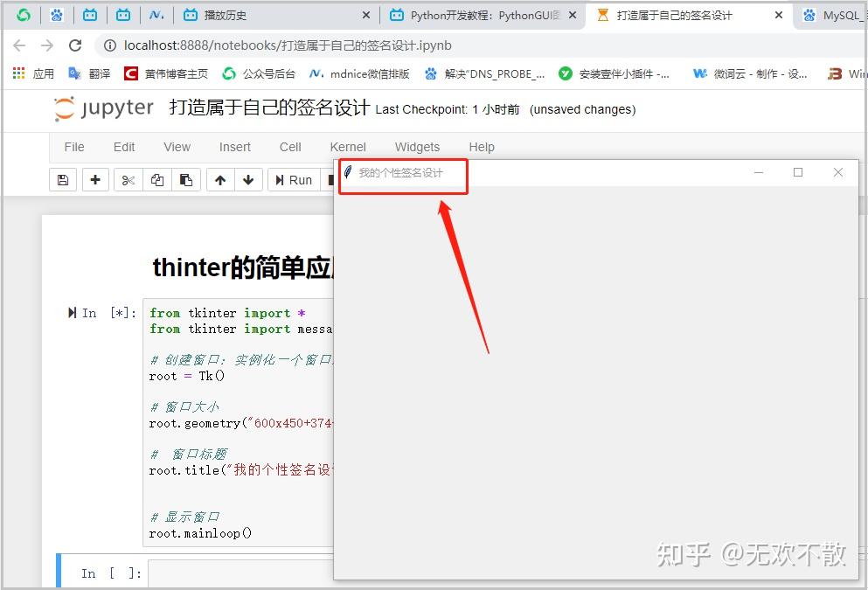Move cell up with the up arrow icon
The width and height of the screenshot is (868, 590).
(x=220, y=179)
